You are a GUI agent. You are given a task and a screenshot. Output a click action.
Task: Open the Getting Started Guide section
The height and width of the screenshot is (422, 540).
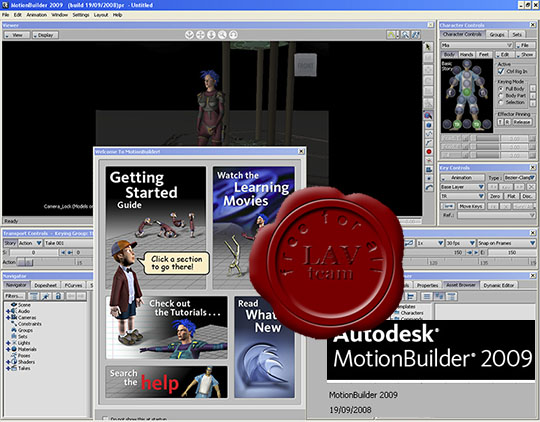156,227
